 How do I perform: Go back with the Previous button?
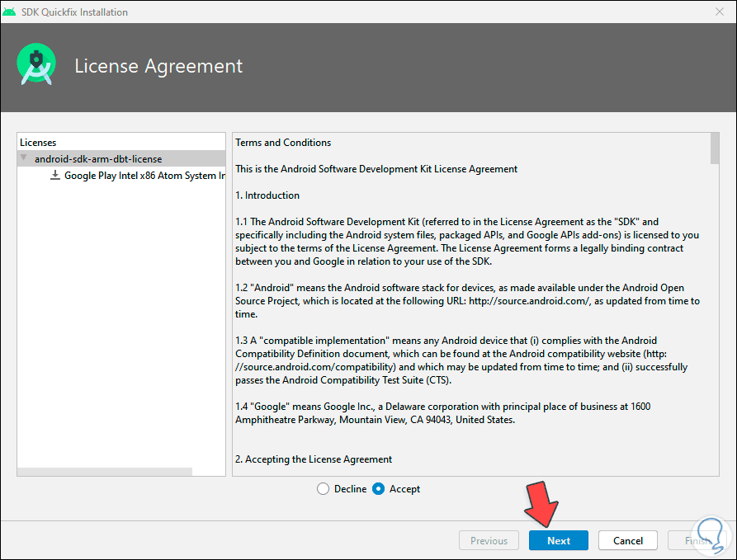coord(489,540)
